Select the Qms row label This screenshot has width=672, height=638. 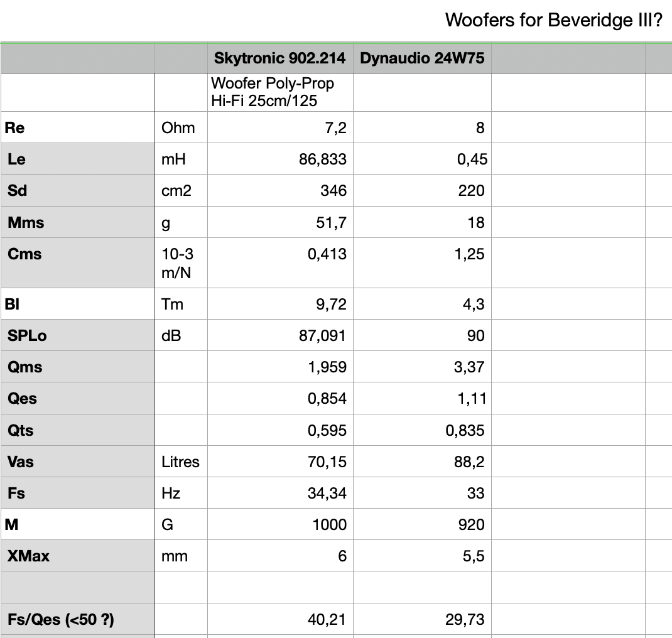coord(78,366)
